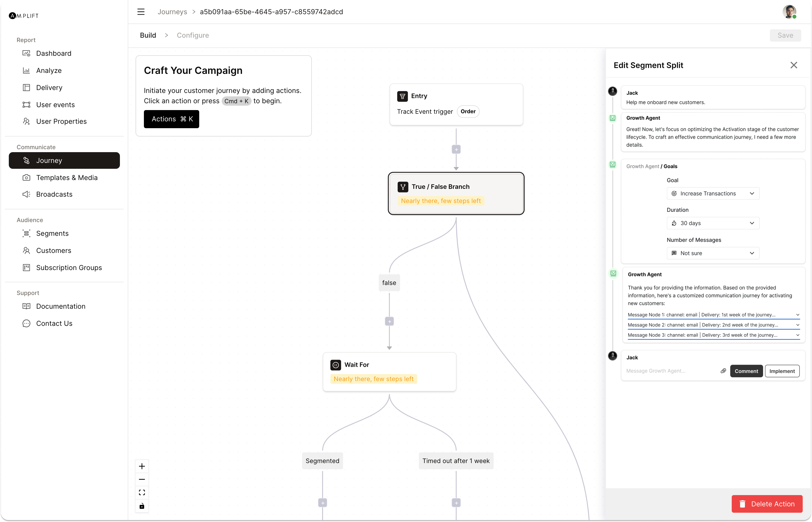812x522 pixels.
Task: Close the Edit Segment Split panel
Action: (x=794, y=65)
